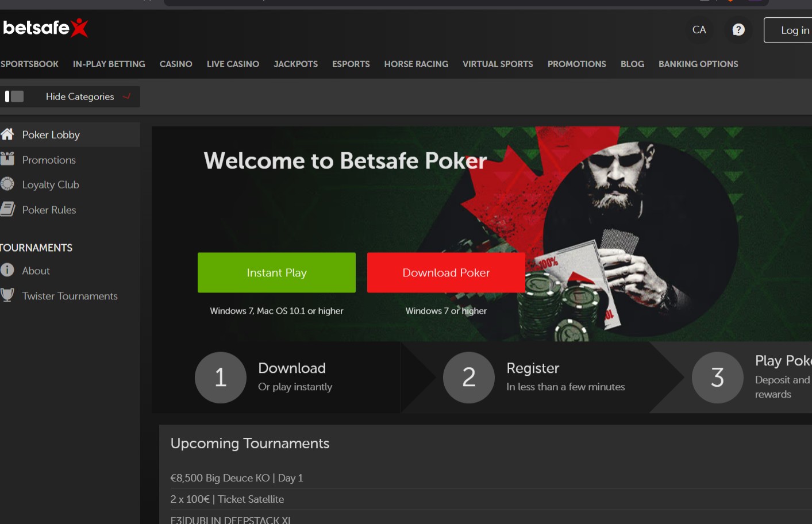The image size is (812, 524).
Task: Click the About info icon
Action: pyautogui.click(x=7, y=270)
